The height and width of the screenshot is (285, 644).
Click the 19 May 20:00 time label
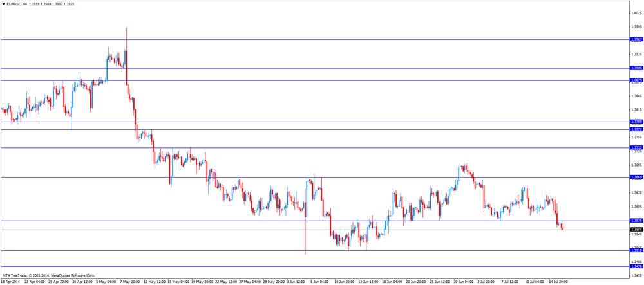tap(201, 282)
